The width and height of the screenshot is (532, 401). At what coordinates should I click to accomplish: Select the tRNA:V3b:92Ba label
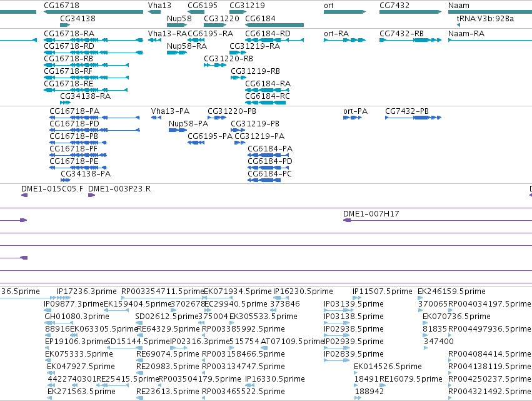[x=485, y=18]
